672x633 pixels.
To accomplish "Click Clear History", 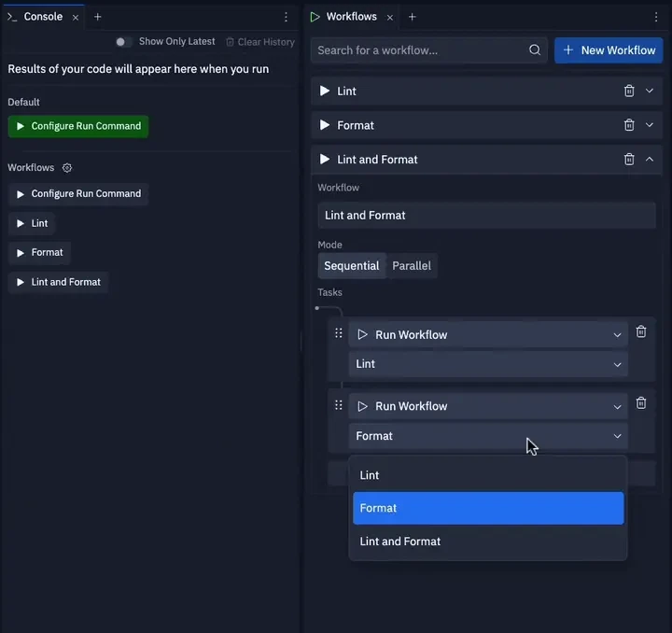I will pyautogui.click(x=260, y=42).
